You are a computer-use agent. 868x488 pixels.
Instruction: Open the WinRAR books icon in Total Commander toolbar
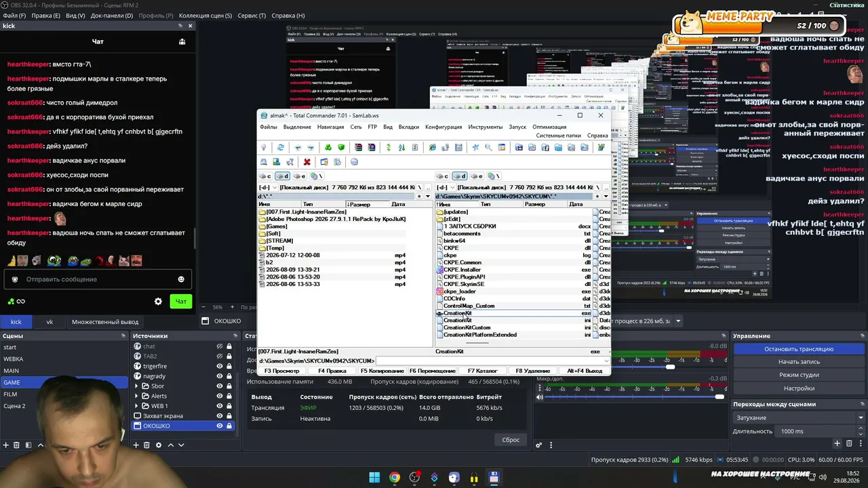358,147
